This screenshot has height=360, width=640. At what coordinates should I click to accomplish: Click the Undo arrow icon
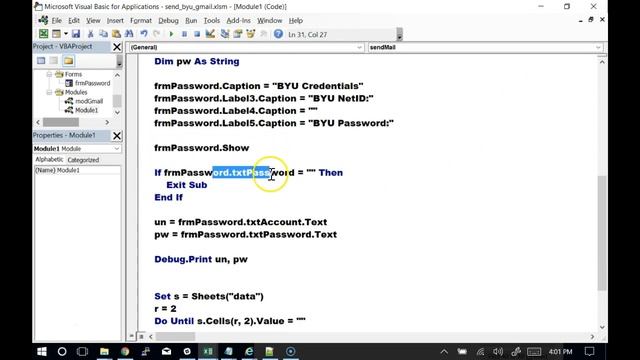coord(144,34)
